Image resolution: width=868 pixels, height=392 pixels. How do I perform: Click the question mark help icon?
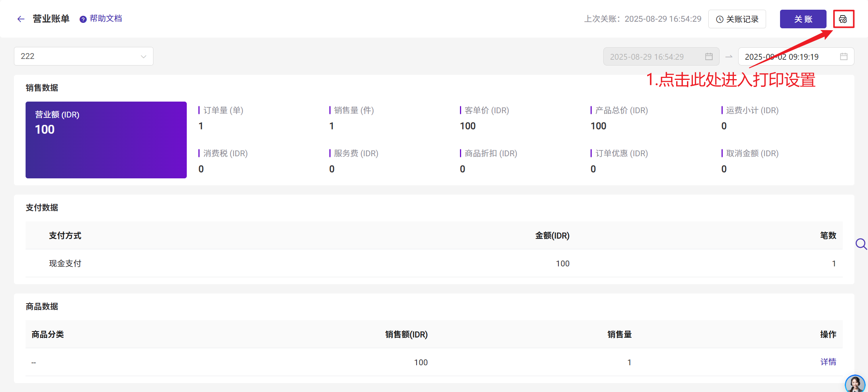pyautogui.click(x=83, y=19)
